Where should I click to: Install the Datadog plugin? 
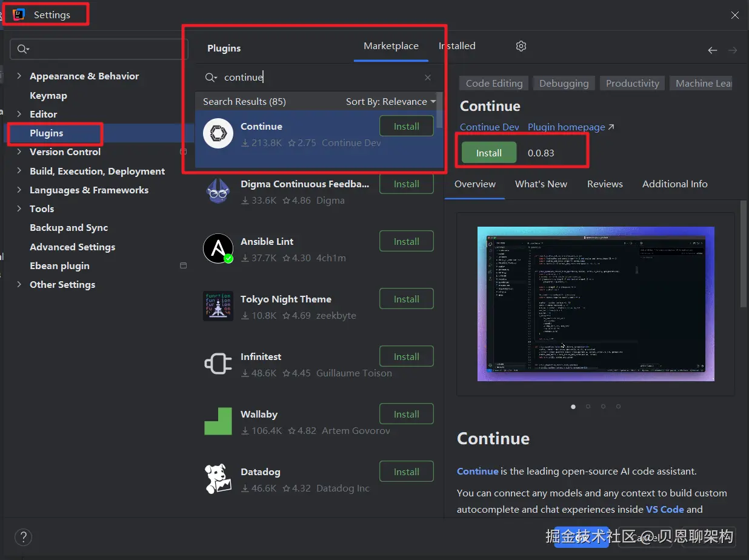coord(407,472)
